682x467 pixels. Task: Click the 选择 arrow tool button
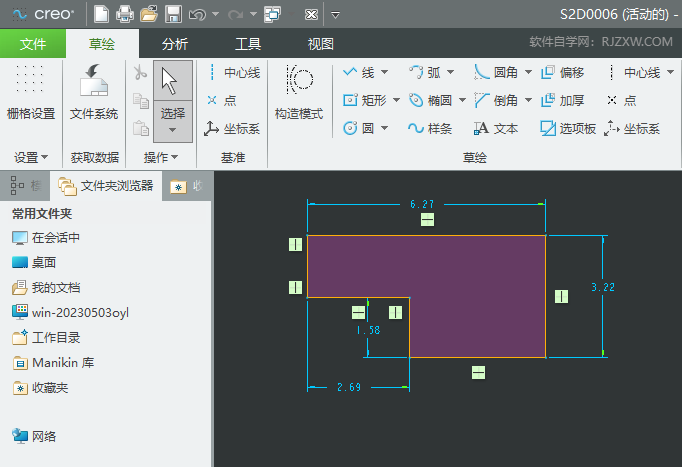[173, 81]
